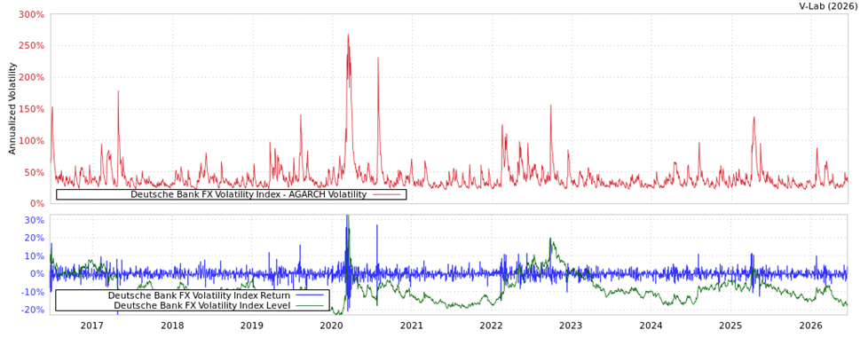Click the -10% label on the lower chart

(32, 292)
